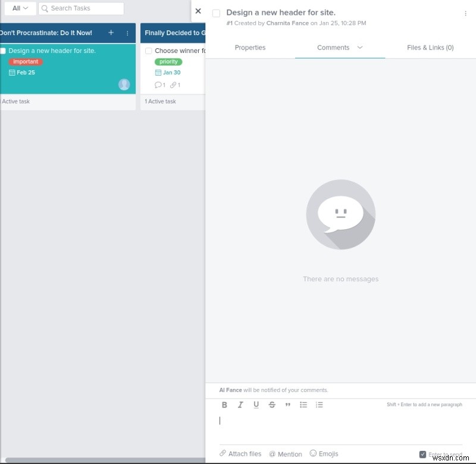The height and width of the screenshot is (464, 476).
Task: Click the Feb 25 due date calendar icon
Action: tap(12, 72)
